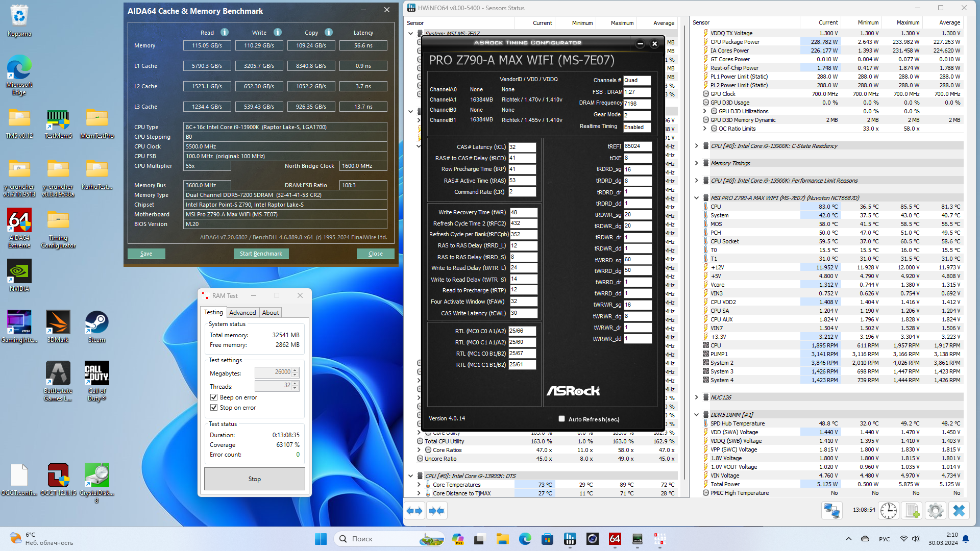Open File Explorer from the taskbar
The height and width of the screenshot is (551, 980).
503,539
